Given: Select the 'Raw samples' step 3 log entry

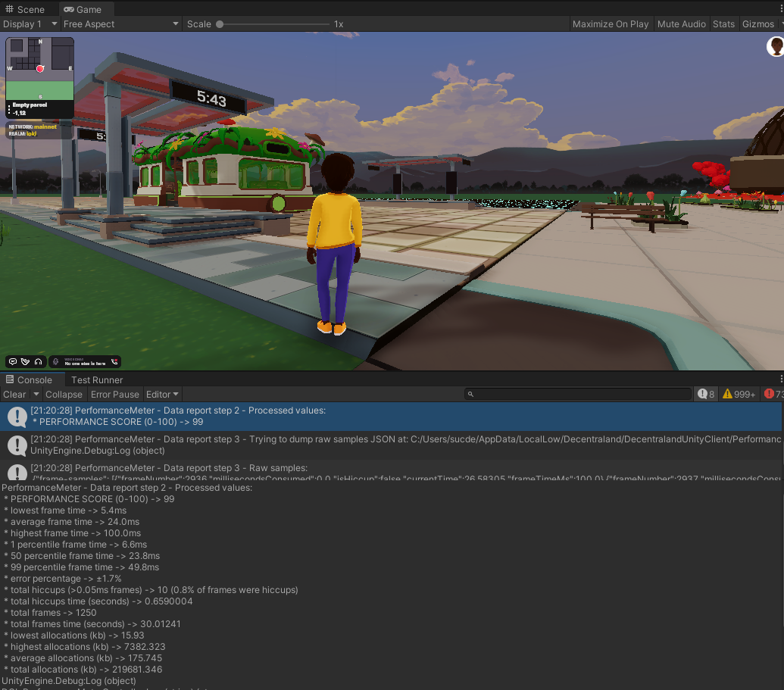Looking at the screenshot, I should 391,470.
